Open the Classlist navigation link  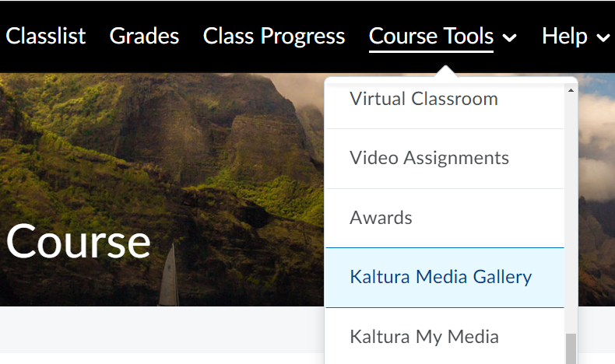[x=46, y=36]
